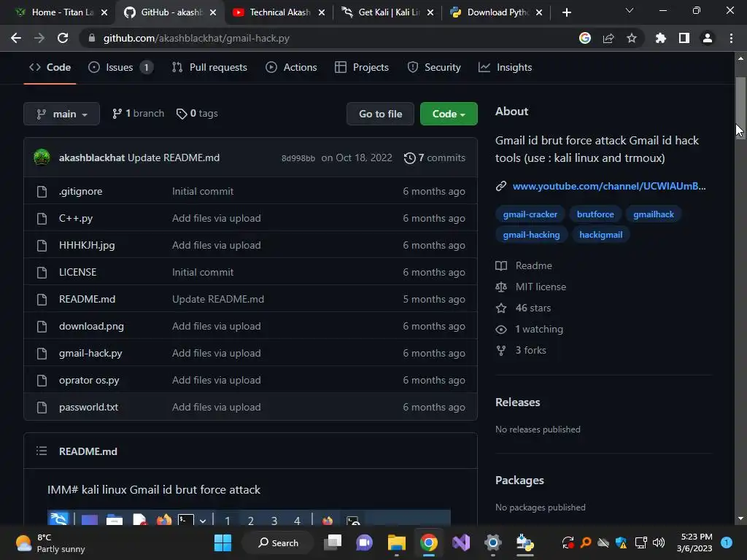Viewport: 747px width, 560px height.
Task: Open the Actions tab
Action: (291, 68)
